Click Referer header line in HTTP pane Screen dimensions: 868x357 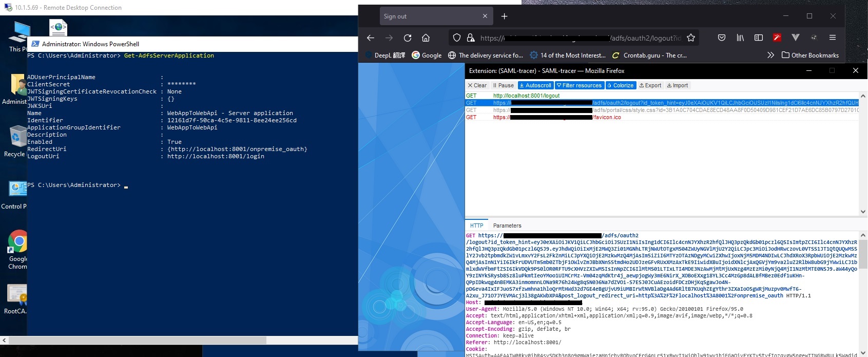point(514,342)
